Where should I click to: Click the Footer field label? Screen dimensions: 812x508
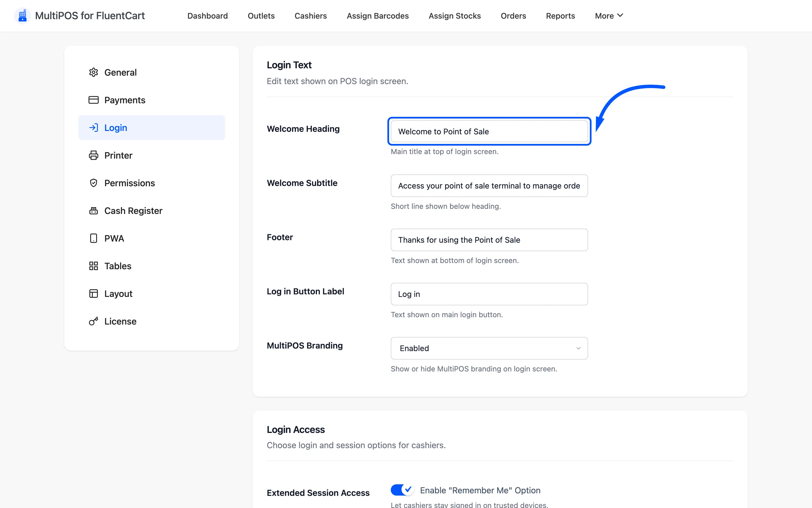coord(280,237)
